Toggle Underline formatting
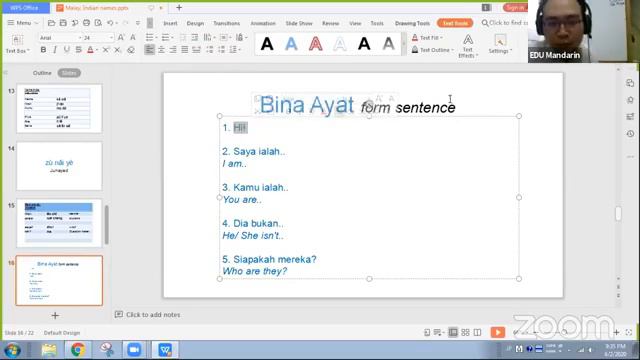 click(x=67, y=50)
